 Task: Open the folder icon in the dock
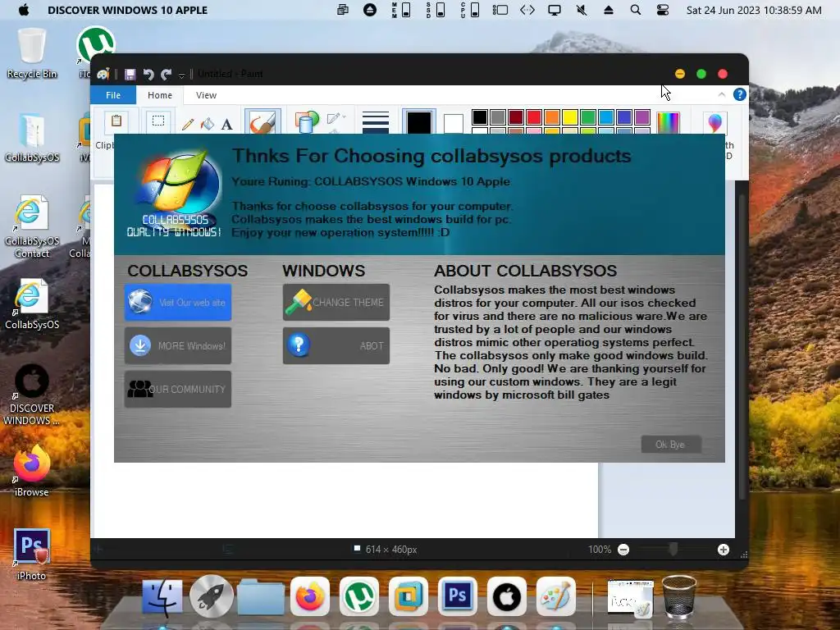click(260, 596)
